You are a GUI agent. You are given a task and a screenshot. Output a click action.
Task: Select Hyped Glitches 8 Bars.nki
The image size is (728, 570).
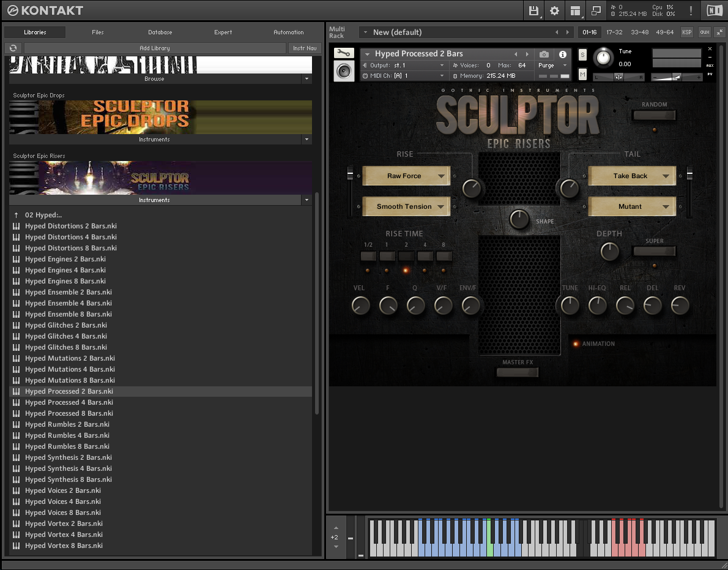[x=160, y=347]
